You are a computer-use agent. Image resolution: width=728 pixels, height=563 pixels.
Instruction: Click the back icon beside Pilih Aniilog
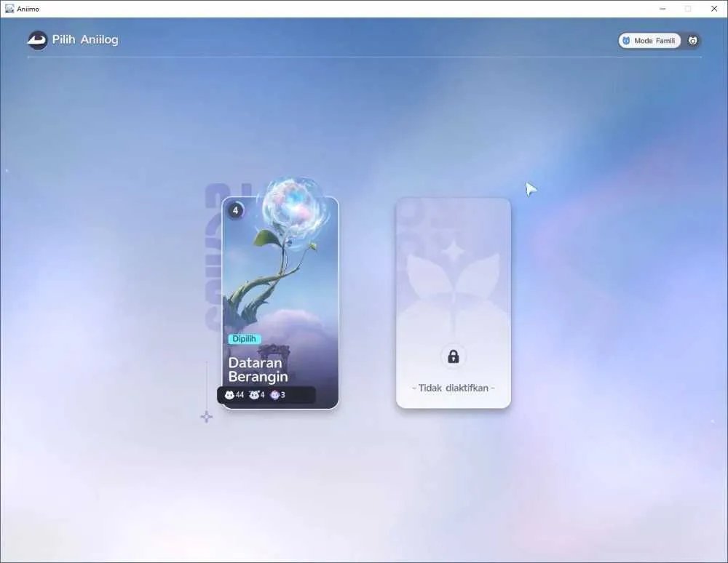(37, 40)
